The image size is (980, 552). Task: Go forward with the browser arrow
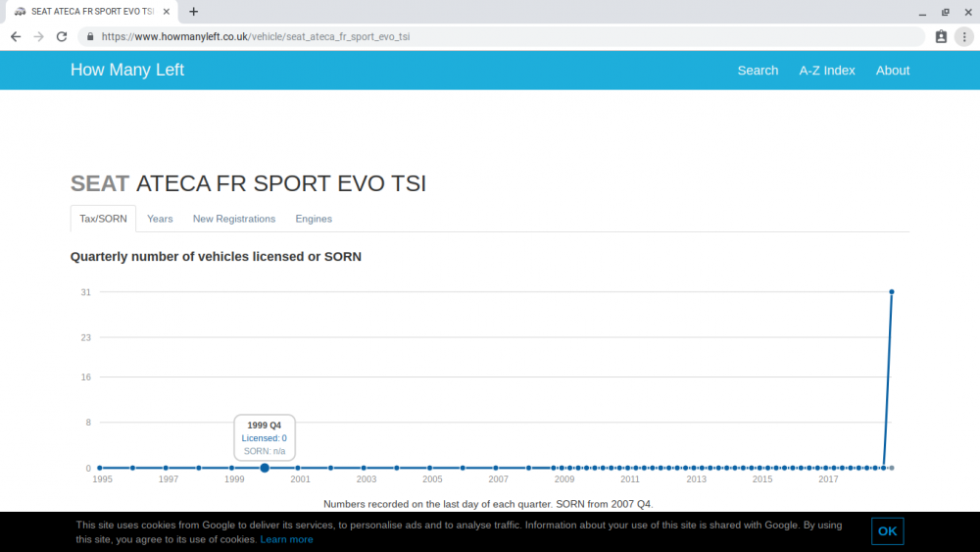pos(39,37)
